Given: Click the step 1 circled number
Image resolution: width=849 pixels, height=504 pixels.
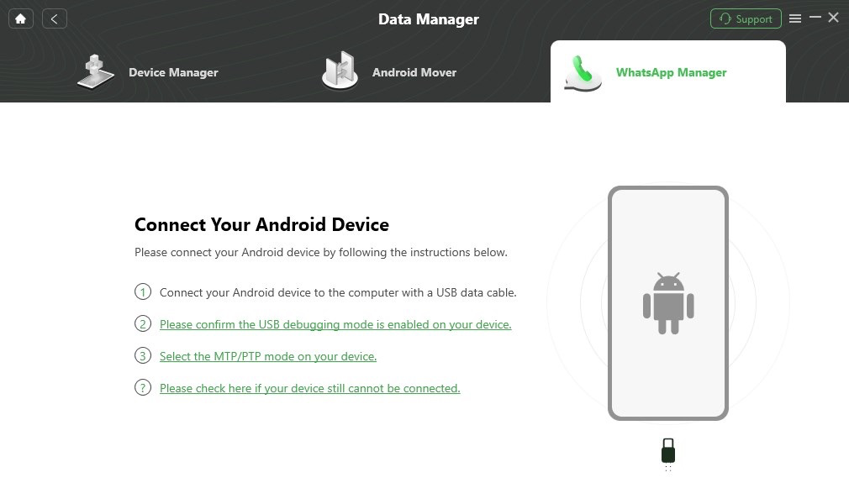Looking at the screenshot, I should pos(143,291).
